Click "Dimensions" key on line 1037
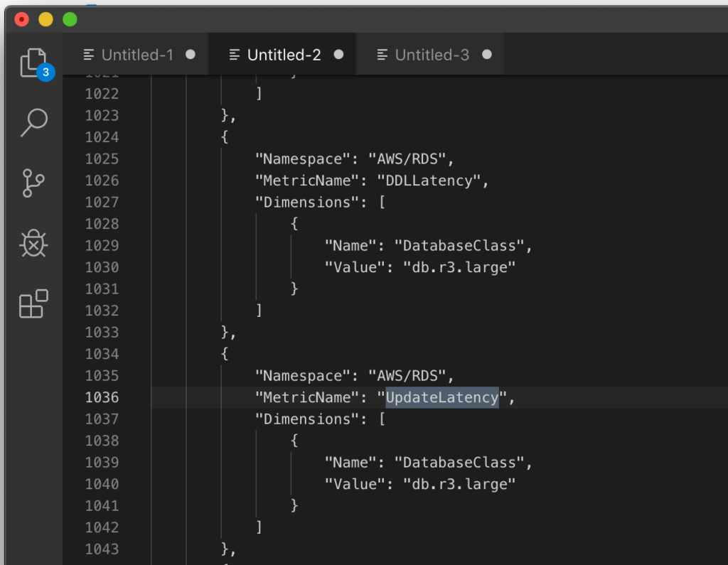728x565 pixels. pyautogui.click(x=306, y=419)
